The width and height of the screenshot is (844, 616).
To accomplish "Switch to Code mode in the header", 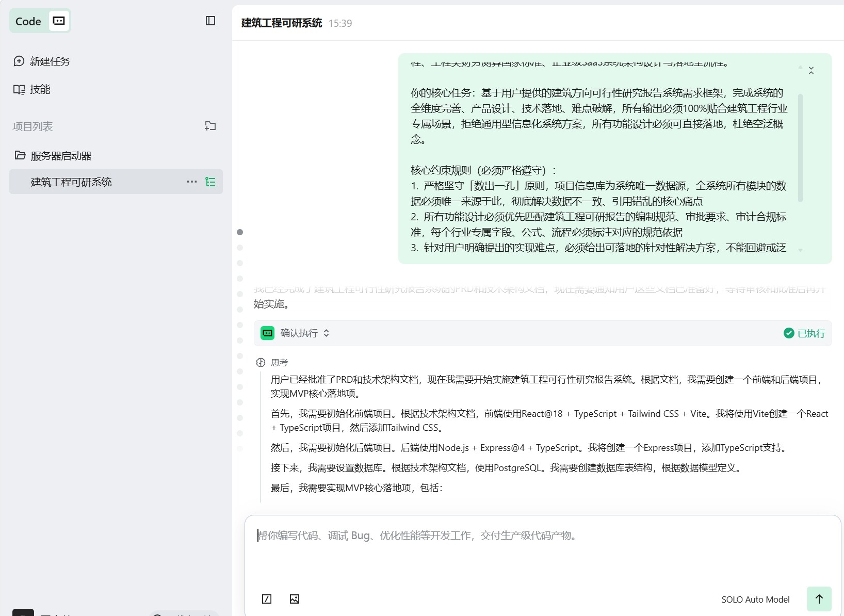I will pos(28,21).
